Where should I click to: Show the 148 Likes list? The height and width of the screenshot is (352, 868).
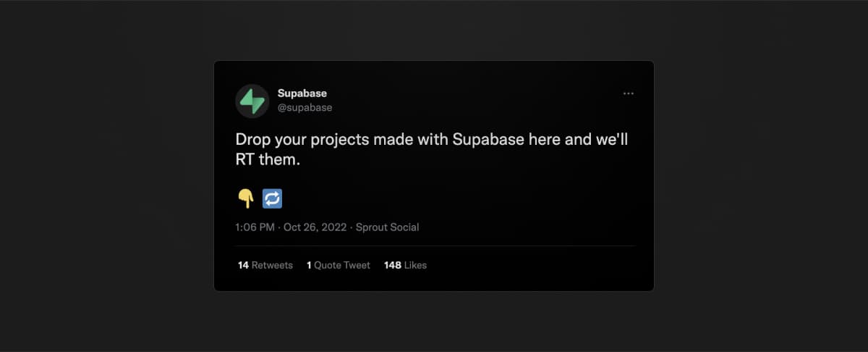pos(405,265)
